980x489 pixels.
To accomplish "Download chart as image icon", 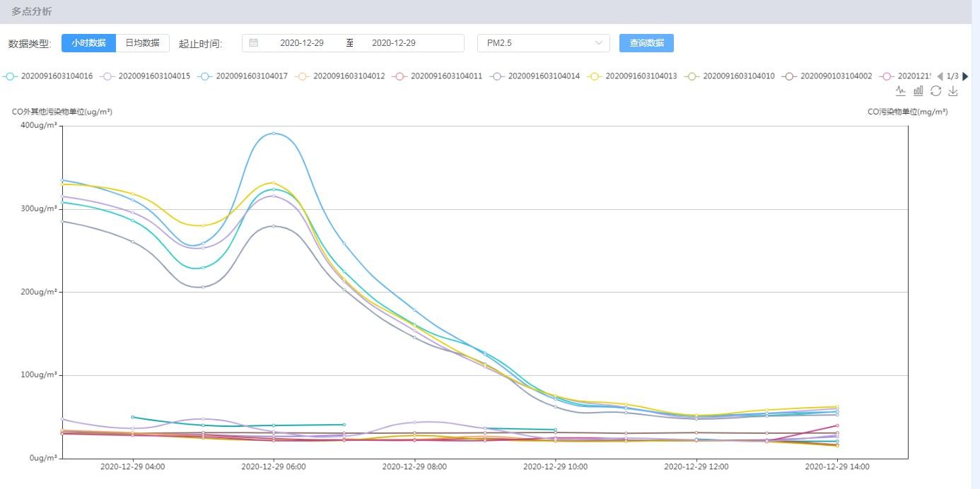I will [x=953, y=90].
